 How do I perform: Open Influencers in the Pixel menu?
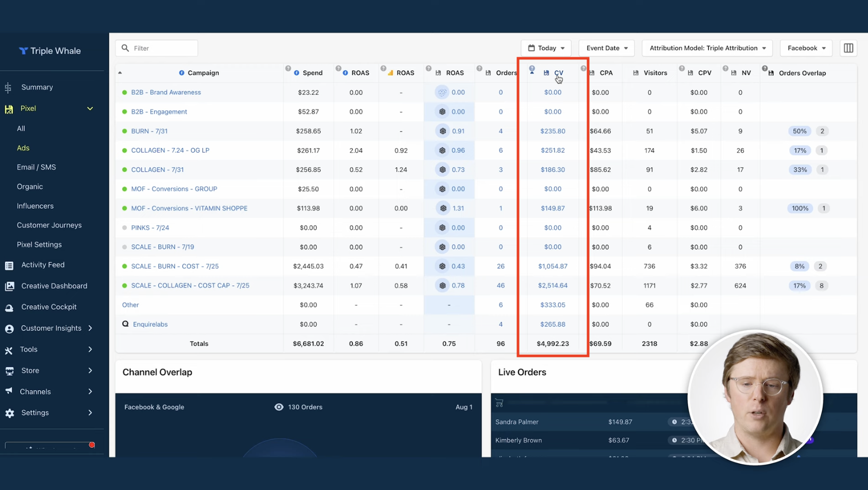coord(35,206)
